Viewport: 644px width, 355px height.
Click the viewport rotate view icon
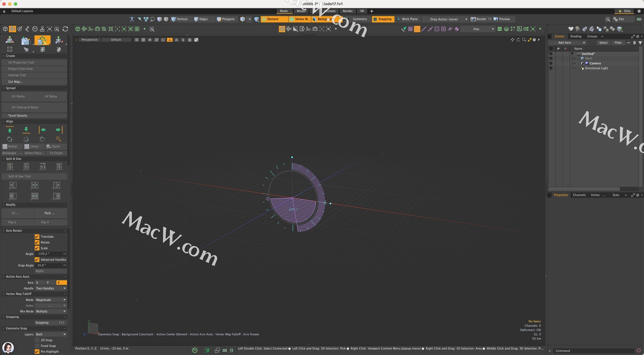point(518,40)
